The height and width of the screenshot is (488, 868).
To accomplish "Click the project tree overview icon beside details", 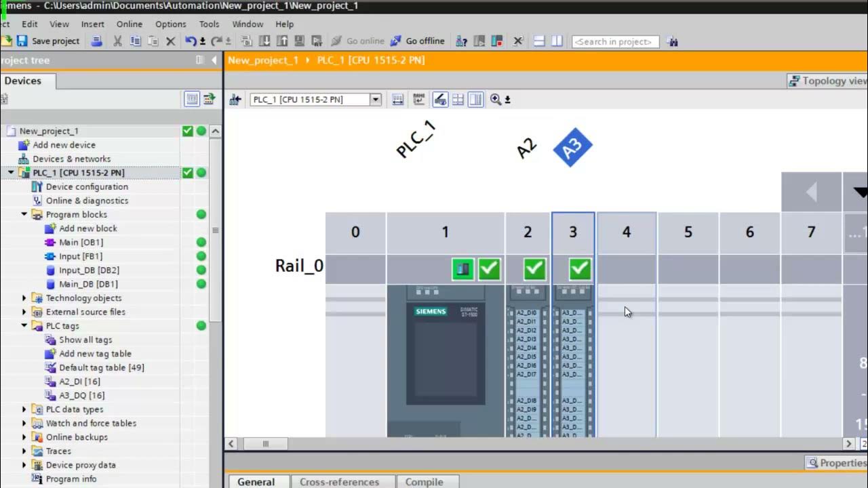I will coord(209,99).
